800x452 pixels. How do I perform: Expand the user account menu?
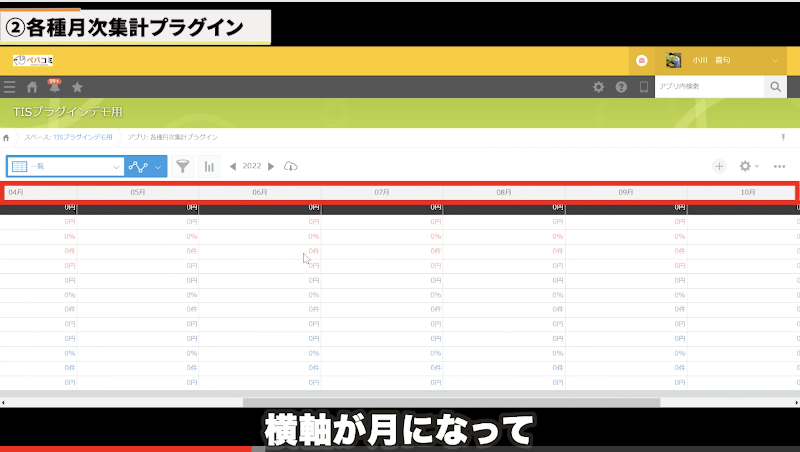[778, 60]
